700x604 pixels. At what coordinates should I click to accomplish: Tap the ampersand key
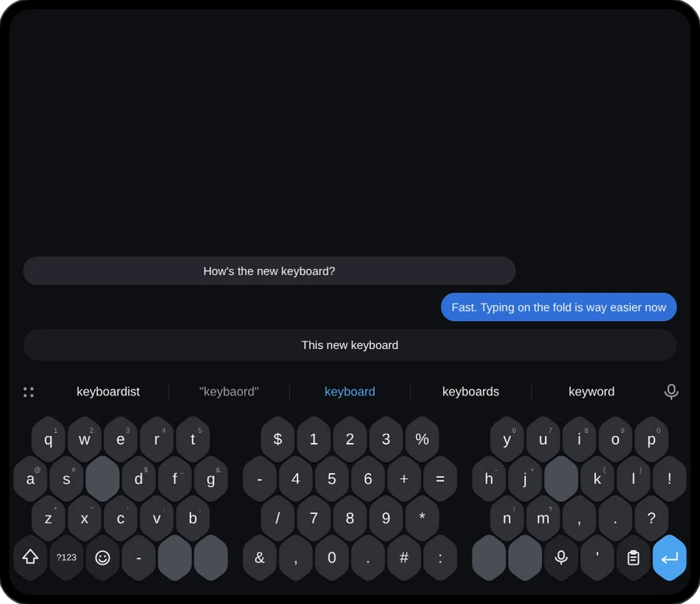(x=259, y=557)
